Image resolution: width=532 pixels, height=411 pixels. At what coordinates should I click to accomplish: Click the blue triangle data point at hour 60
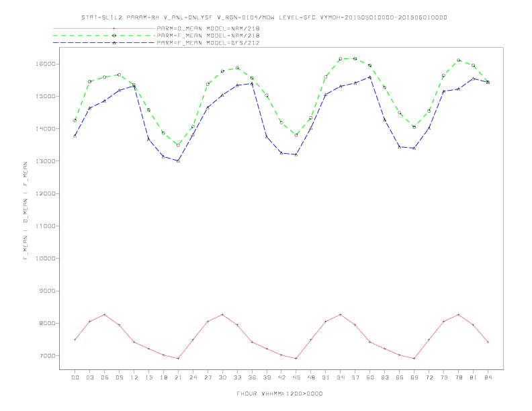pyautogui.click(x=370, y=77)
